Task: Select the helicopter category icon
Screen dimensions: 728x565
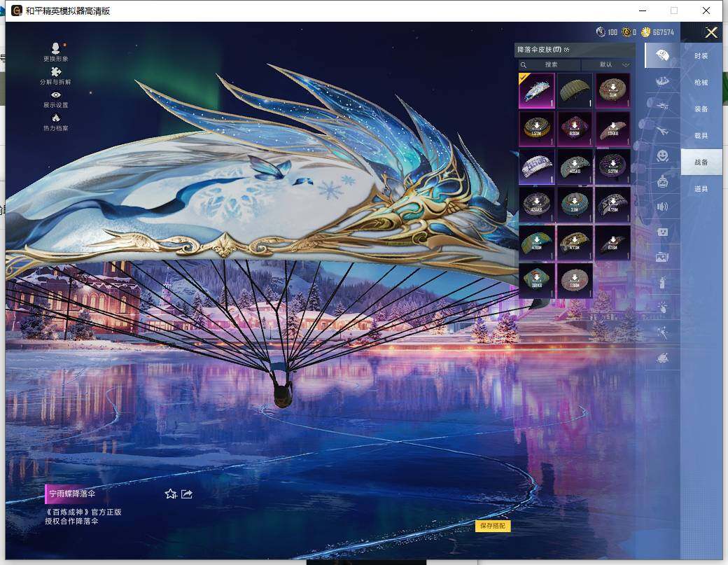Action: click(662, 106)
